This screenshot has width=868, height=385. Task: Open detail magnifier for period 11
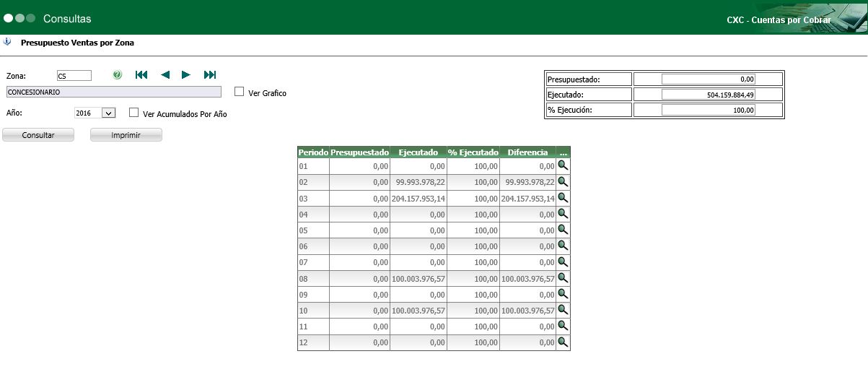[x=564, y=325]
